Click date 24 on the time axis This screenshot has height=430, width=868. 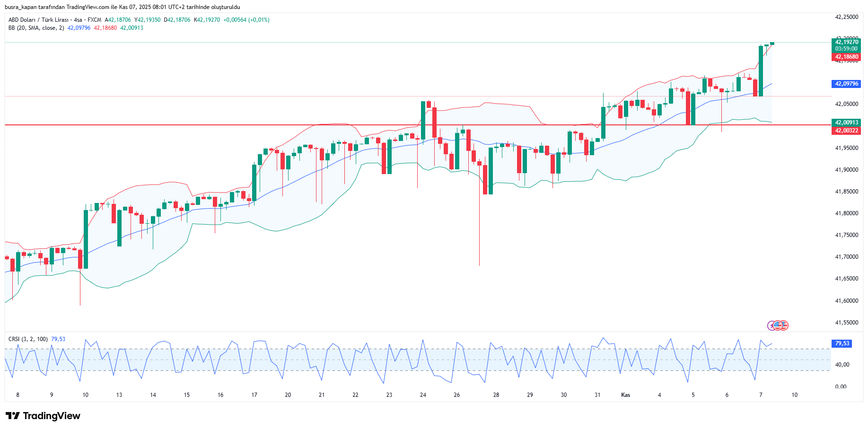423,395
